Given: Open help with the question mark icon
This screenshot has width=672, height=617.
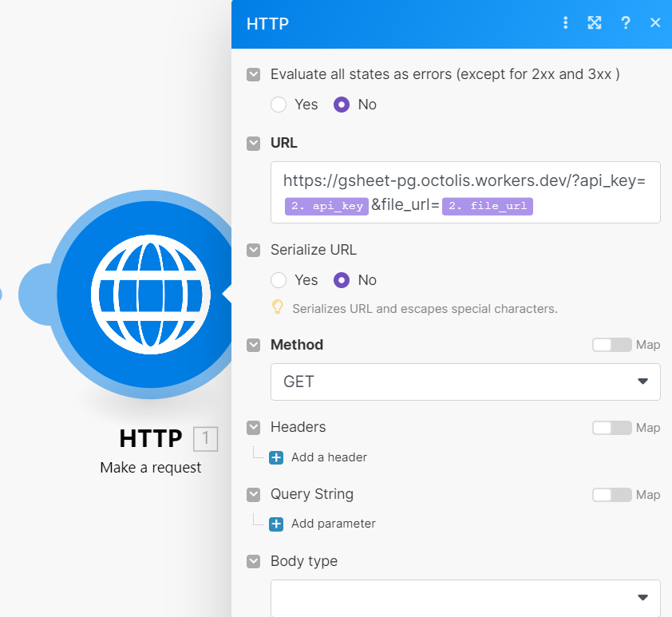Looking at the screenshot, I should 625,22.
